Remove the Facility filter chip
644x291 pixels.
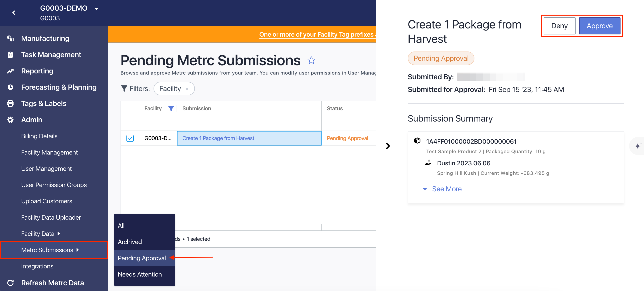pyautogui.click(x=187, y=89)
